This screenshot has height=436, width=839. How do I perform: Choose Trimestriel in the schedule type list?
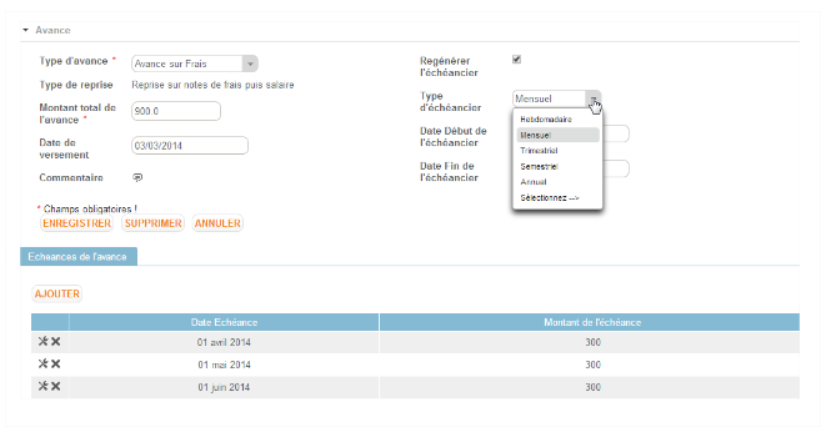(x=538, y=150)
